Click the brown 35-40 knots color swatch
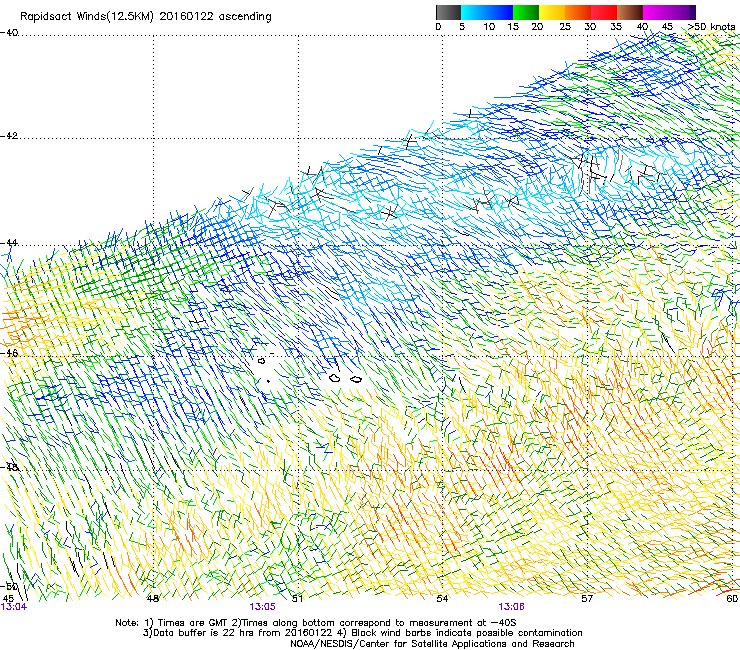 (630, 12)
